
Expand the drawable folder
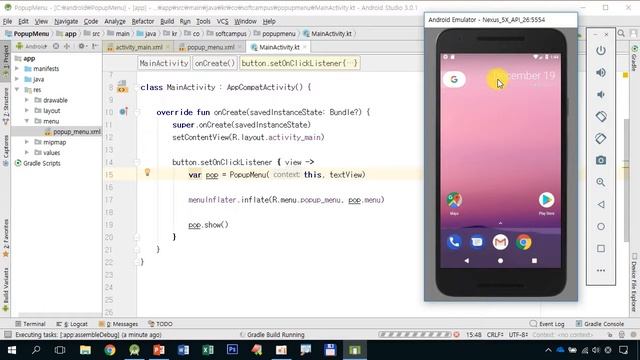(27, 100)
